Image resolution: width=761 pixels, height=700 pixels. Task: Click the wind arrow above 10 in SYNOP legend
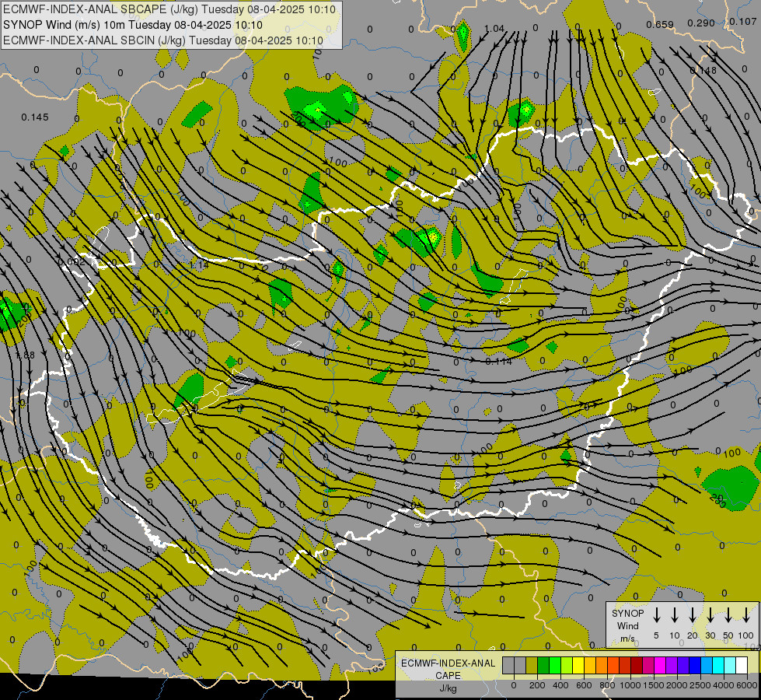675,615
